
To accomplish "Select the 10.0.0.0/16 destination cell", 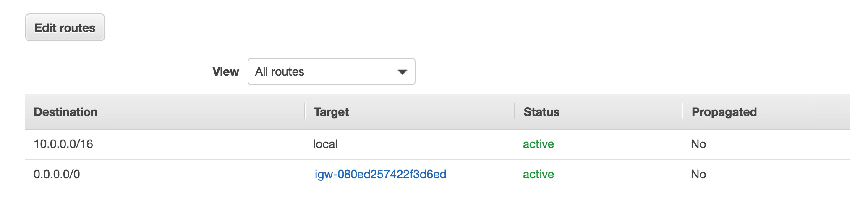I will pos(63,144).
